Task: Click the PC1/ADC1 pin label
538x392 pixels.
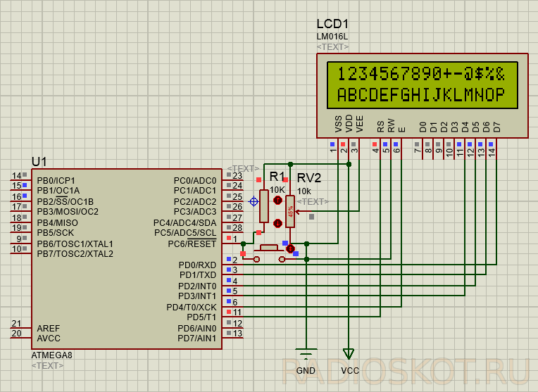Action: tap(195, 190)
